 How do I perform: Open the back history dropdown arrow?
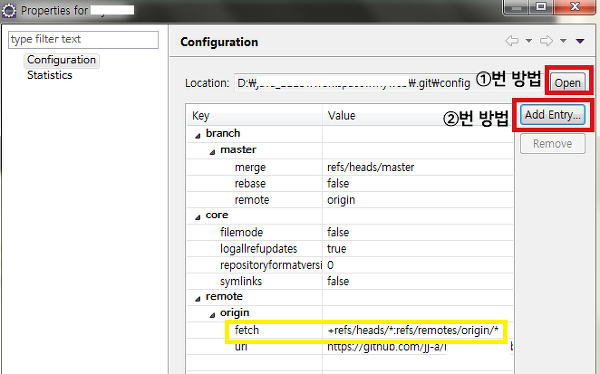pos(529,41)
